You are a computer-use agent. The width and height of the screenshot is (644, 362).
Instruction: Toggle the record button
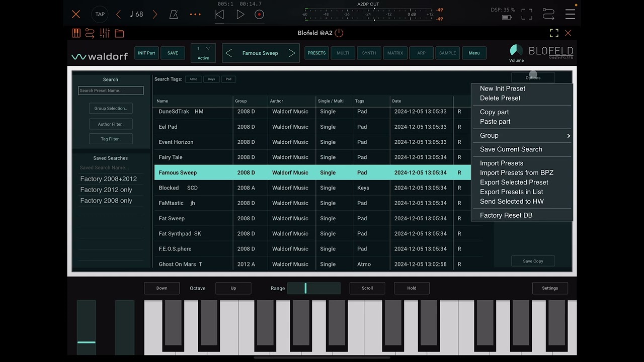tap(259, 15)
